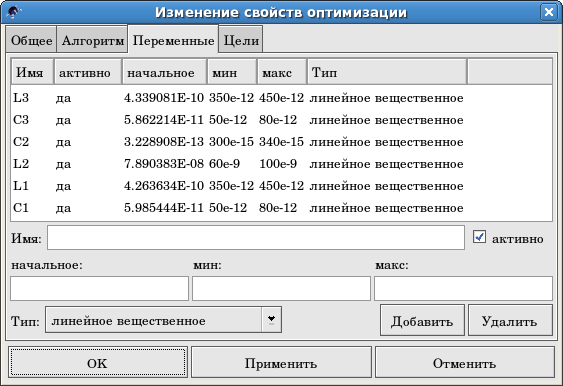Screen dimensions: 563x386
Task: Click min value 350e-12 in L3 row
Action: point(231,98)
